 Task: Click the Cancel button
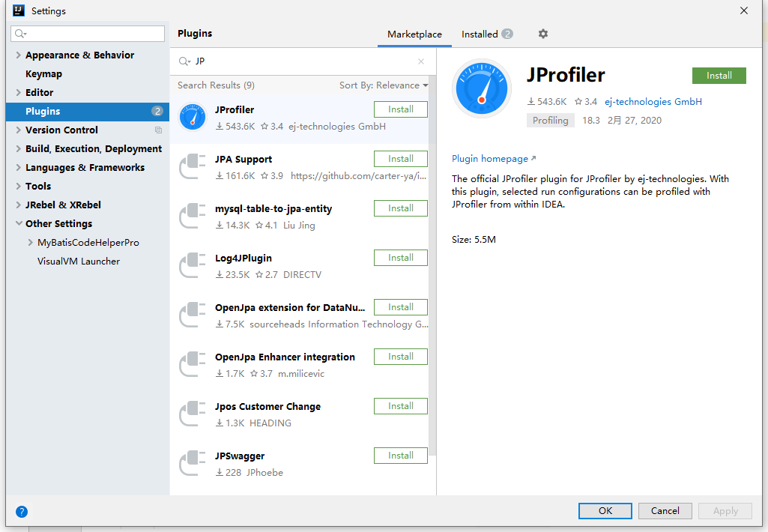tap(665, 510)
